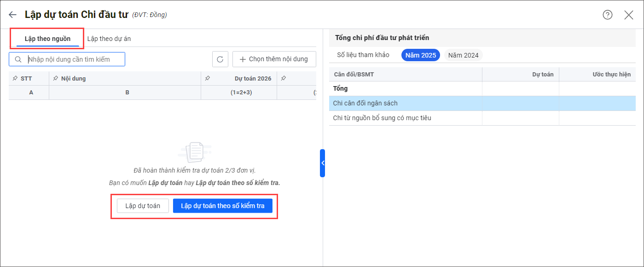Click the pin icon beside Nội dung column
Screen dimensions: 644x267
tap(56, 79)
